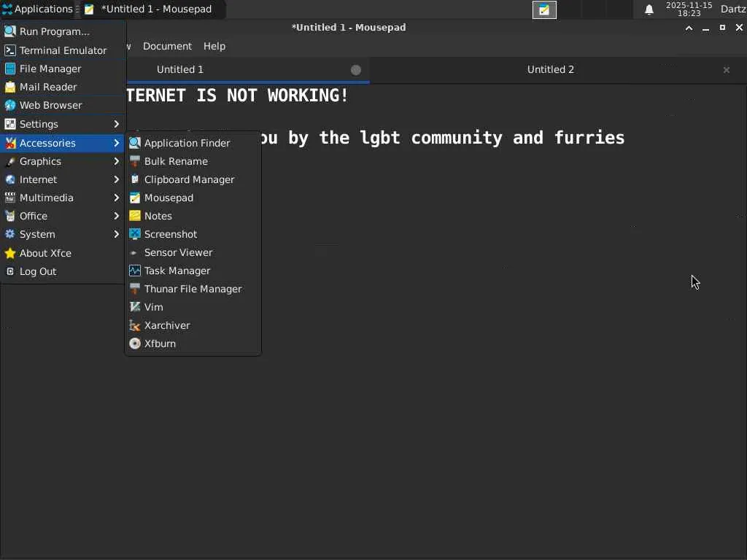Viewport: 747px width, 560px height.
Task: Close the Untitled 2 tab
Action: 726,70
